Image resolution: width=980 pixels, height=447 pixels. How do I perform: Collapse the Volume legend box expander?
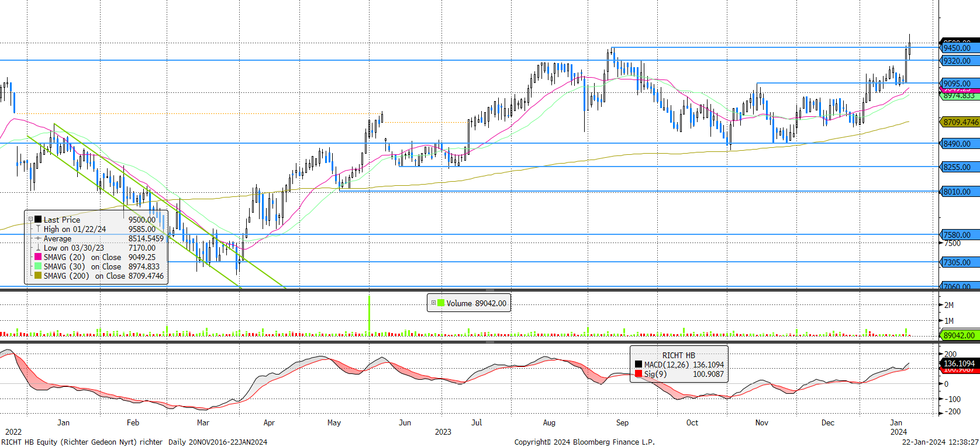pyautogui.click(x=433, y=303)
